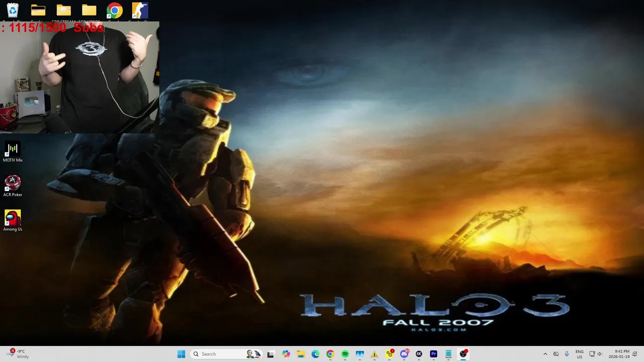Open the yellow gears taskbar app
This screenshot has height=362, width=644.
coord(389,354)
